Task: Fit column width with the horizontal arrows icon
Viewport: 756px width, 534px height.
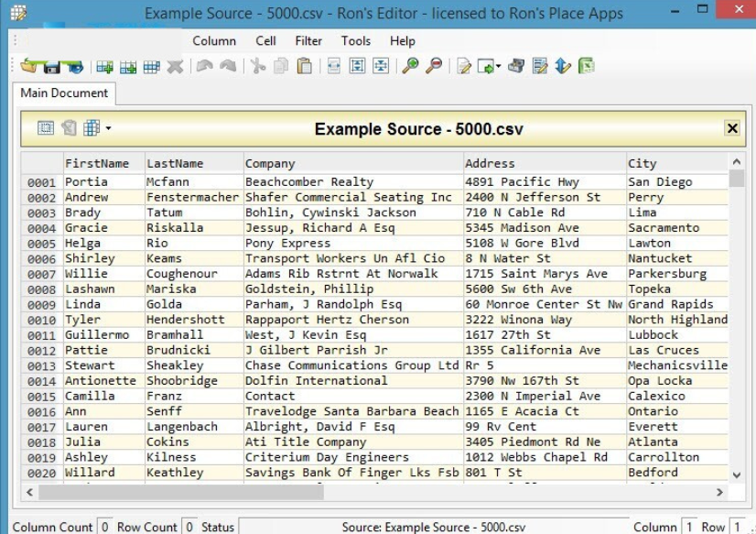Action: tap(334, 66)
